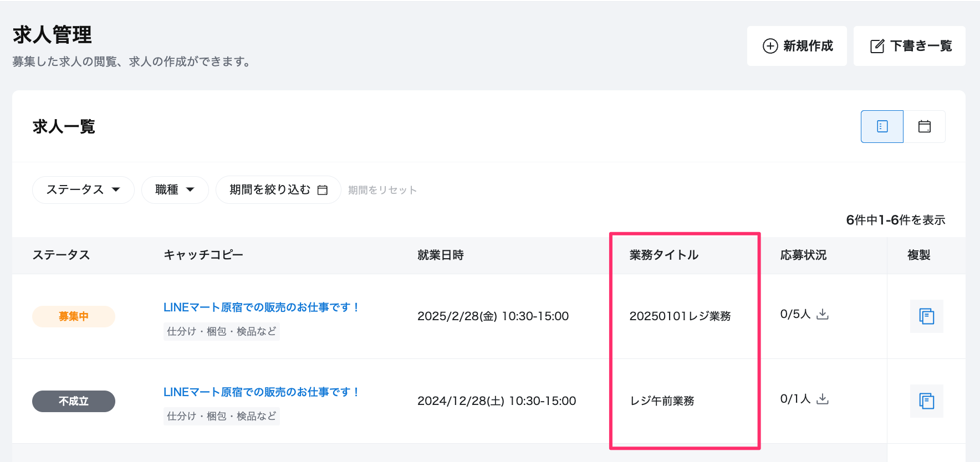
Task: Open the 期間を絞り込む date picker
Action: pyautogui.click(x=278, y=190)
